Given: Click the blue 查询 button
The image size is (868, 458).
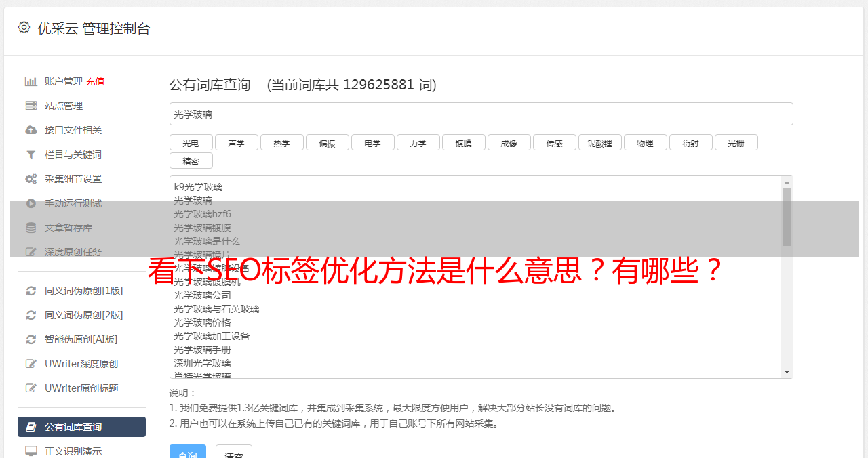Looking at the screenshot, I should 187,453.
